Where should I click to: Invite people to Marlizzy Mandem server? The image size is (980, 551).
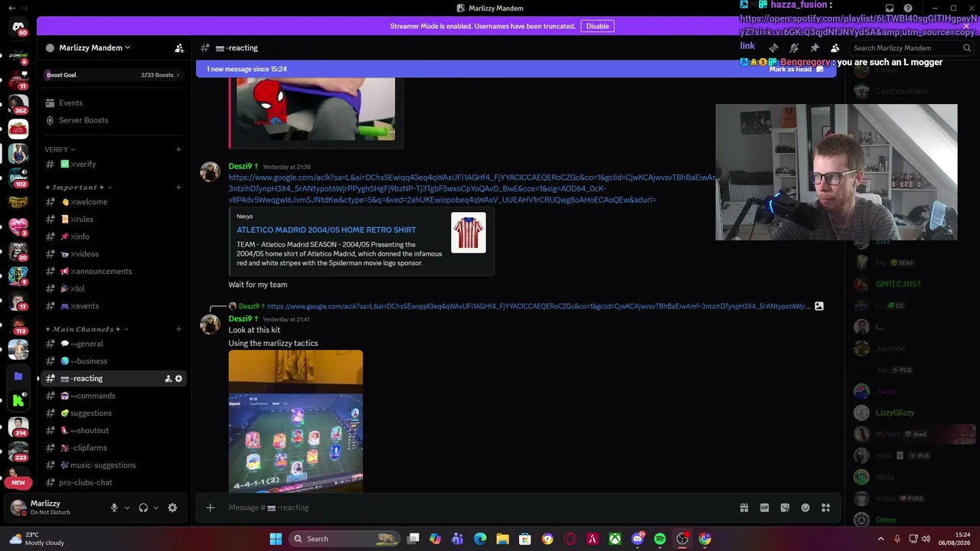point(179,47)
